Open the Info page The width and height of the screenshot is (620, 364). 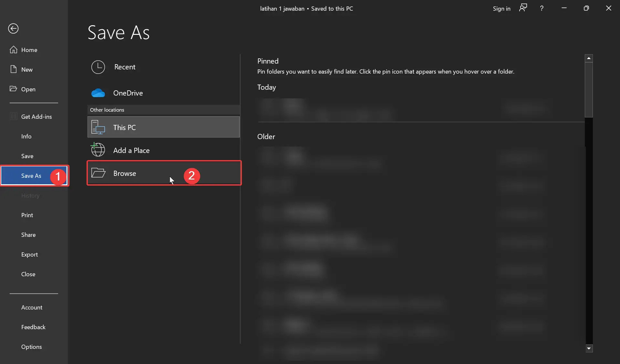(x=26, y=136)
